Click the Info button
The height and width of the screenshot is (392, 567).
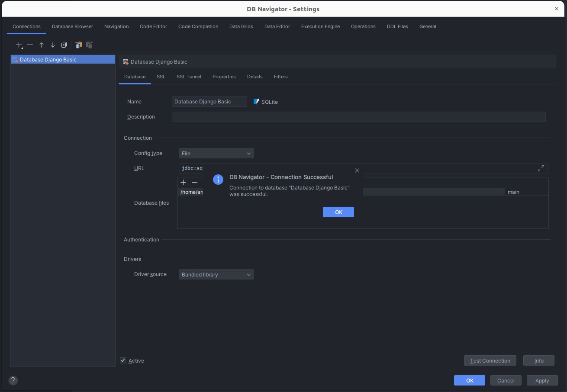[x=539, y=361]
